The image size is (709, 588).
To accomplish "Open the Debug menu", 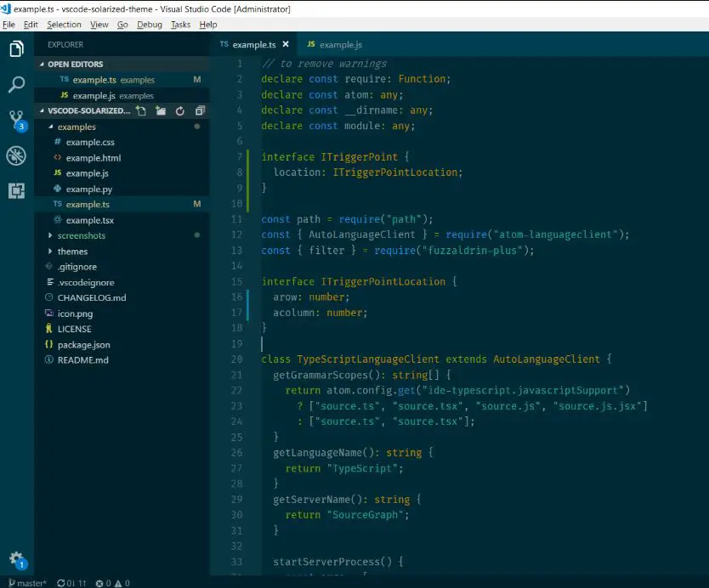I will click(x=150, y=25).
